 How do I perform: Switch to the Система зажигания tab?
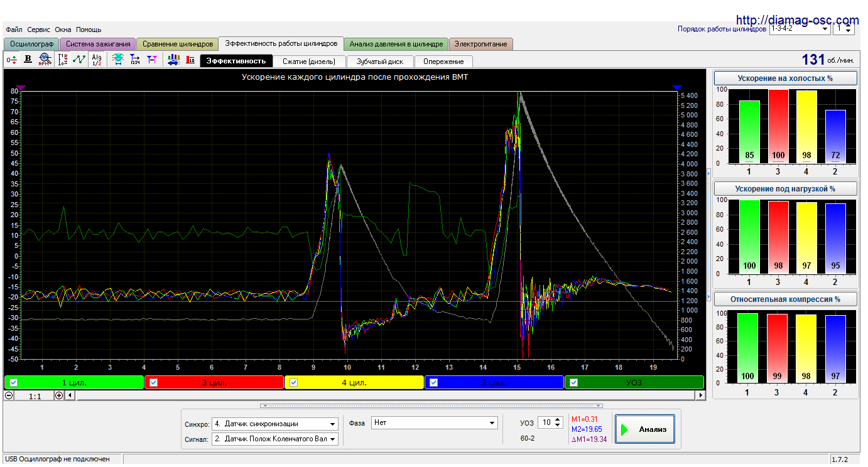pyautogui.click(x=98, y=44)
